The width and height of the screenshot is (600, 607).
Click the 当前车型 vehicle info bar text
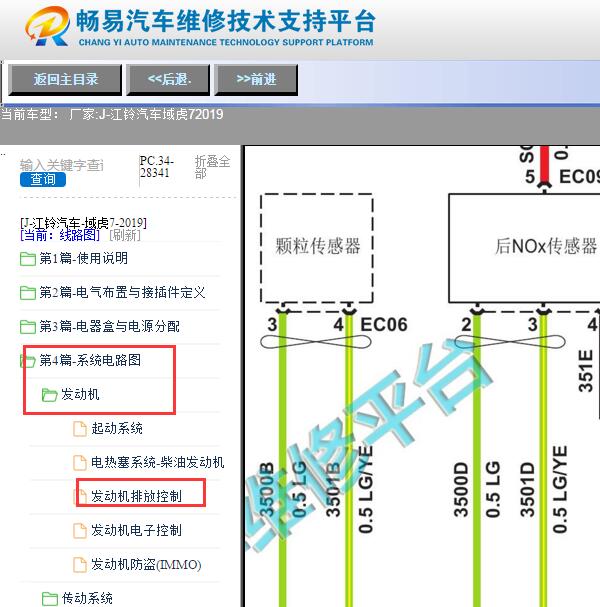tap(112, 115)
